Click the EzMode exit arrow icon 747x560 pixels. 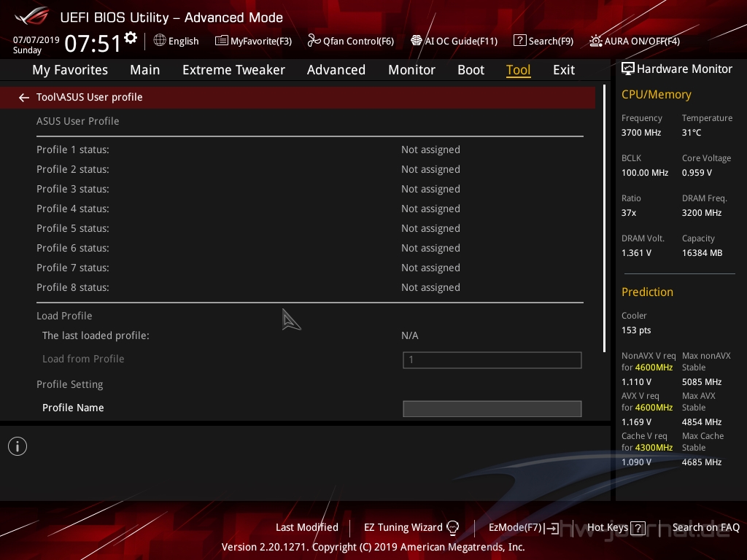coord(551,528)
